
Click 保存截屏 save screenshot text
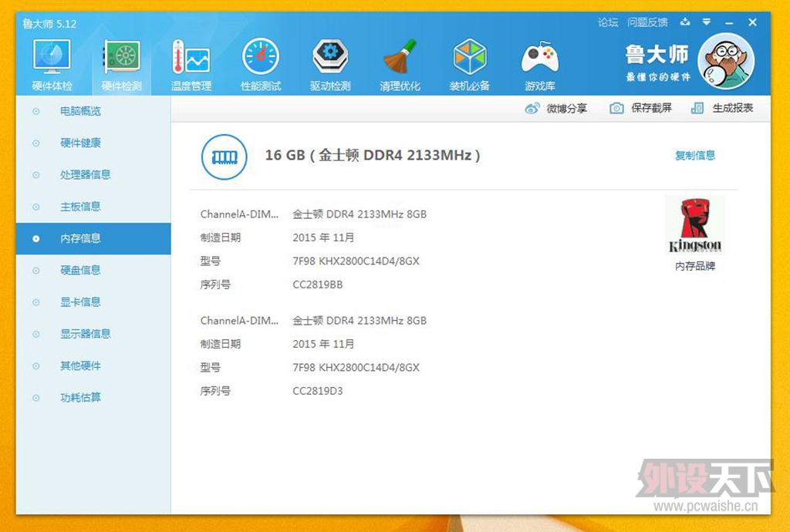651,108
